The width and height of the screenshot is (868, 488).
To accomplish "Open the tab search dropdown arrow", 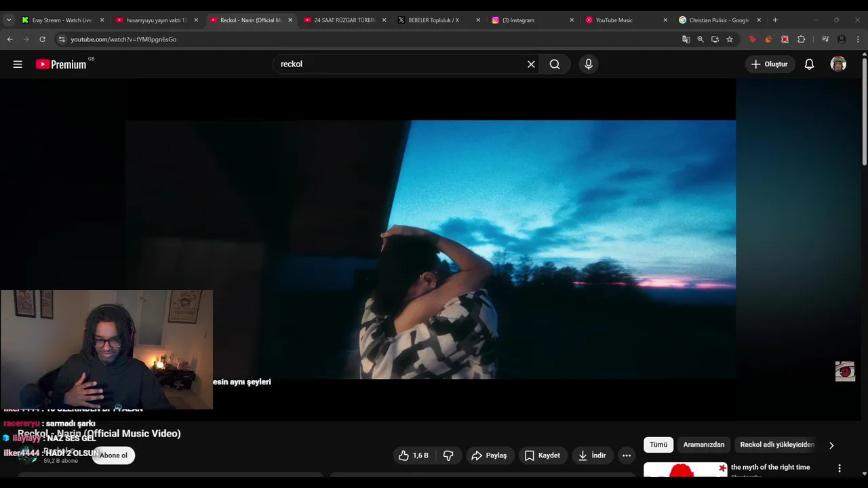I will tap(9, 20).
